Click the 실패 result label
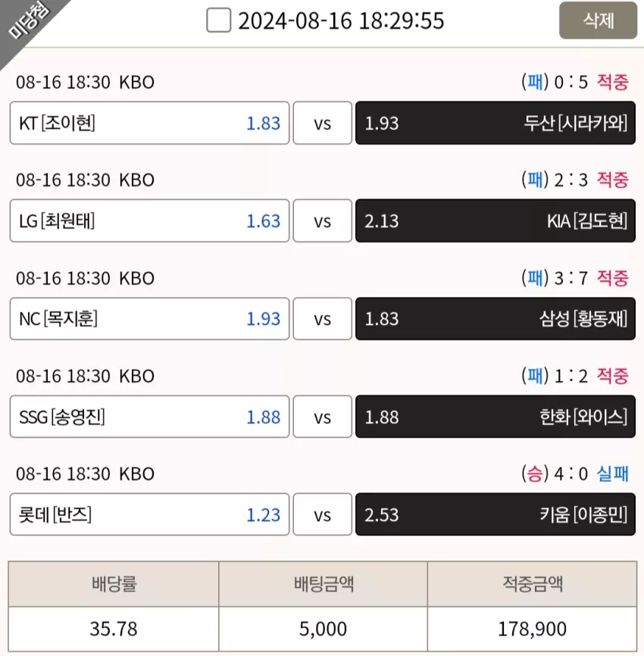Viewport: 644px width, 656px height. 612,473
